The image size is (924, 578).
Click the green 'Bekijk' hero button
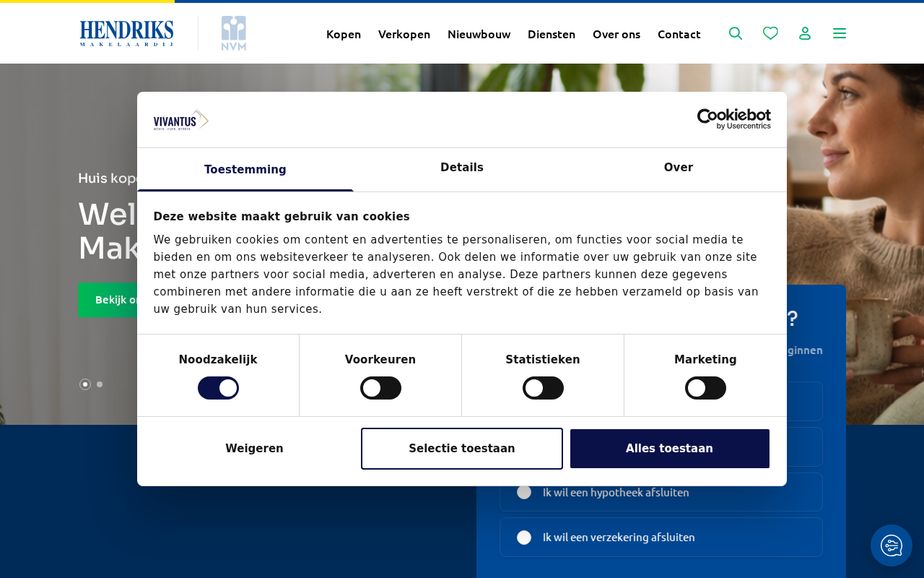[108, 300]
